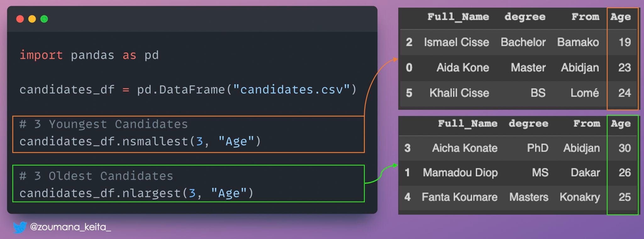Click the "import pandas as pd" line
644x239 pixels.
click(89, 55)
